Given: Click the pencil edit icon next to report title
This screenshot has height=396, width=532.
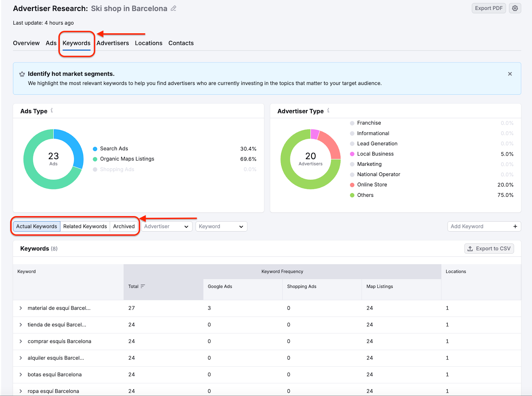Looking at the screenshot, I should (173, 8).
